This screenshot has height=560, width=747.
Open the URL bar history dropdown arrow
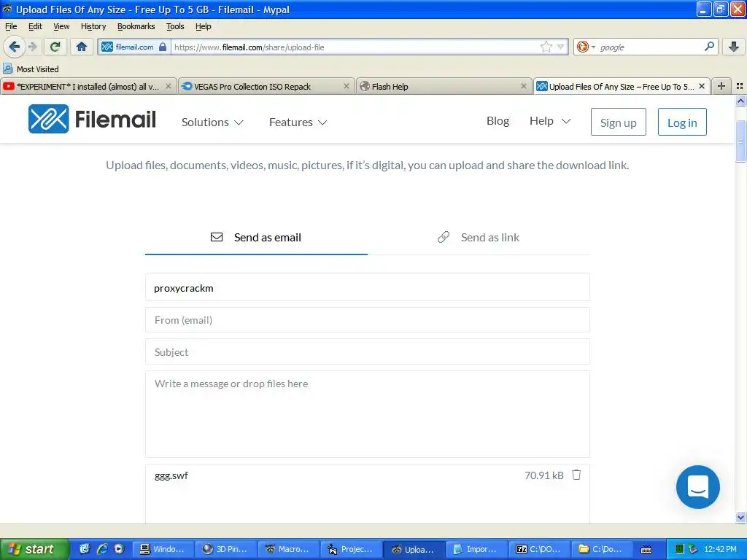pos(561,47)
